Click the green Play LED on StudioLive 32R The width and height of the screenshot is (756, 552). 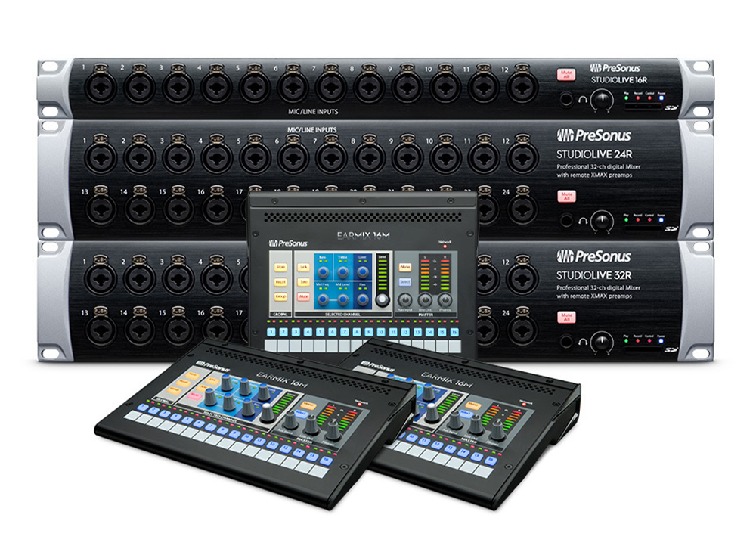point(626,340)
